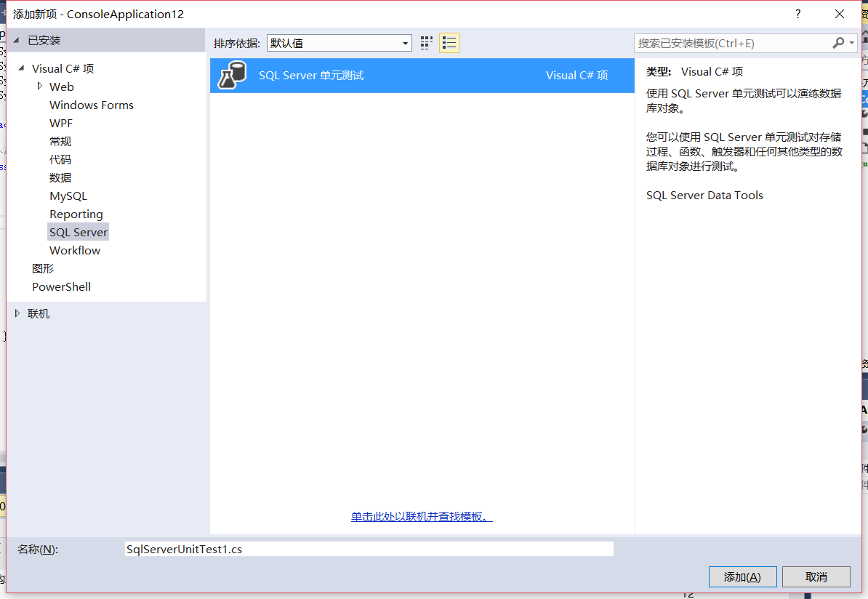The height and width of the screenshot is (599, 868).
Task: Close the Add New Item dialog
Action: click(x=839, y=15)
